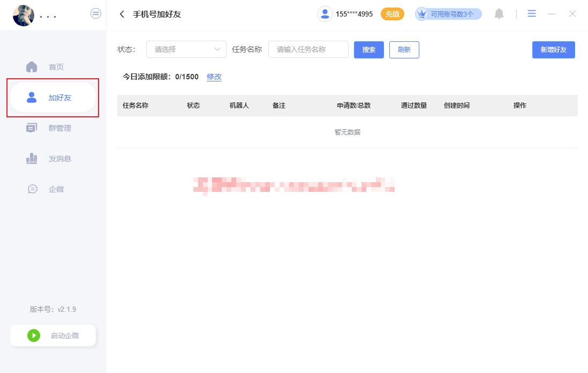Minimize the window
588x373 pixels.
(x=551, y=14)
